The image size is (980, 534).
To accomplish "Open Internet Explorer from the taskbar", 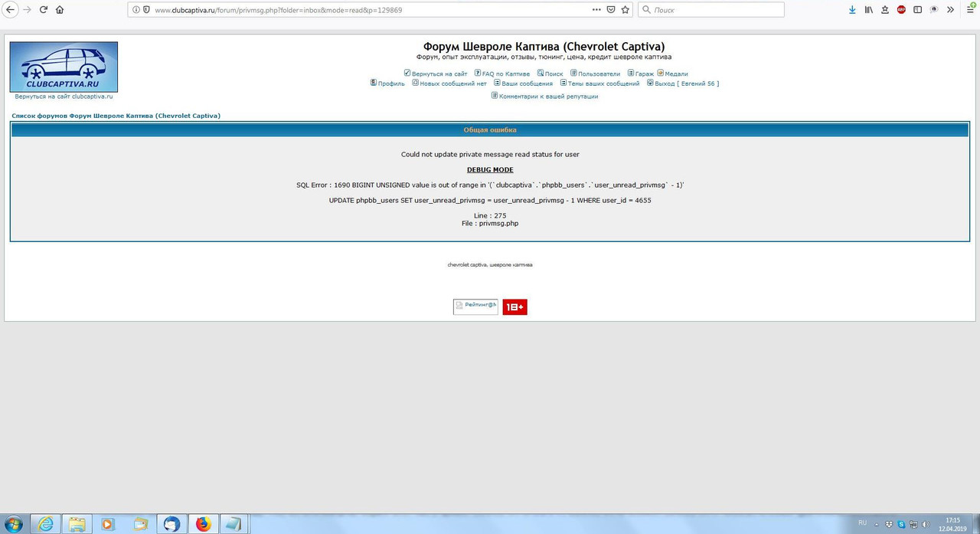I will (x=46, y=524).
